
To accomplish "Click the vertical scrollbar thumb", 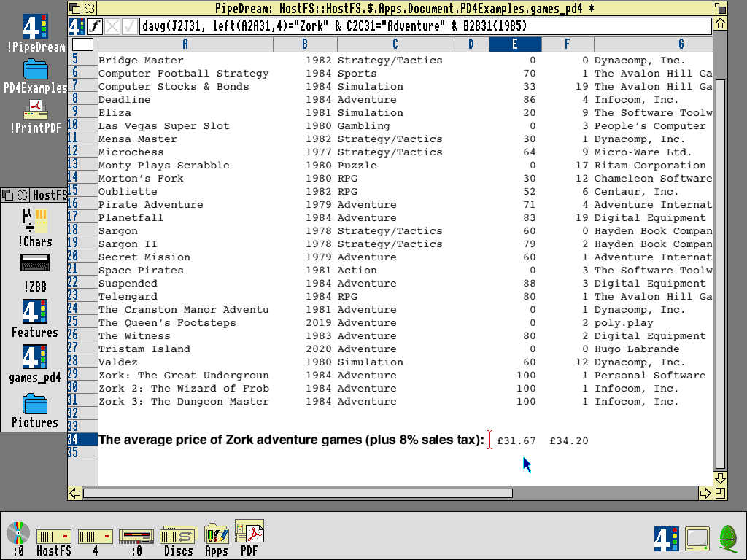I will tap(720, 274).
